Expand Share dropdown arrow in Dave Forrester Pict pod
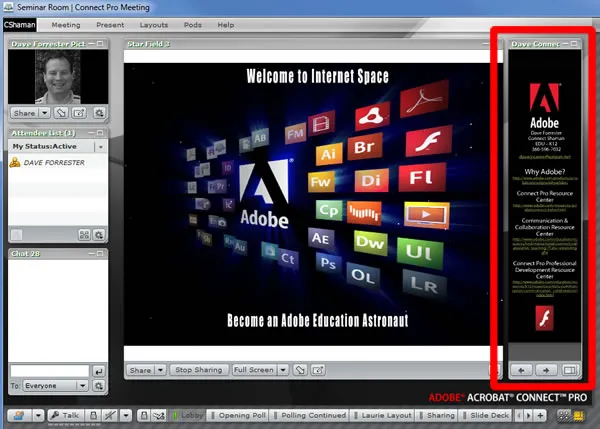 click(45, 113)
